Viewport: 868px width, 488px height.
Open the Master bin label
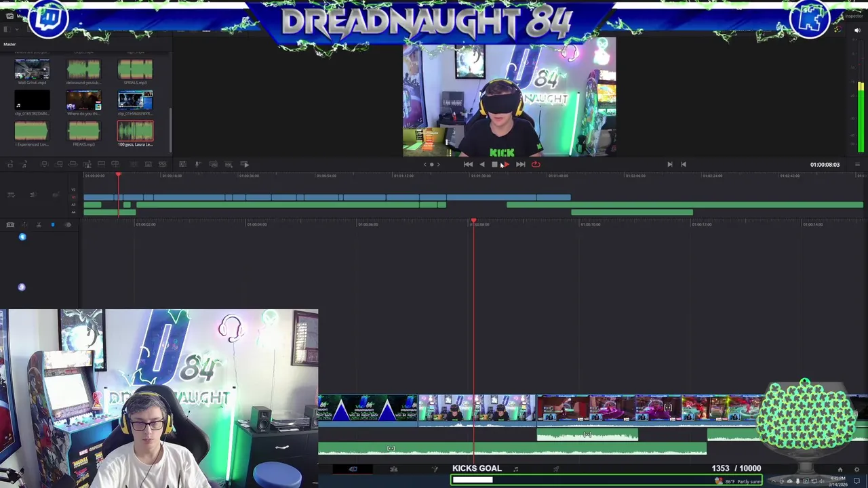[9, 44]
